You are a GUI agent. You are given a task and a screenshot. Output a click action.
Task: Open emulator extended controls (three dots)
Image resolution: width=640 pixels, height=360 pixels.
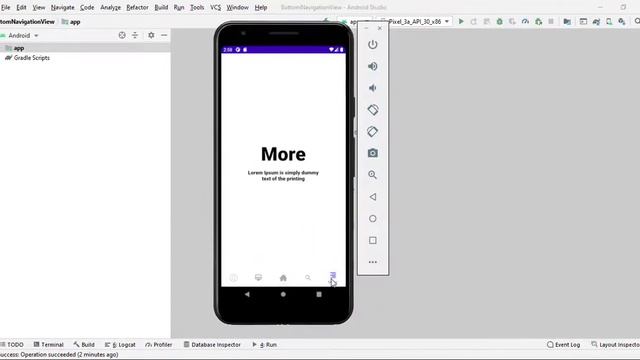tap(373, 262)
